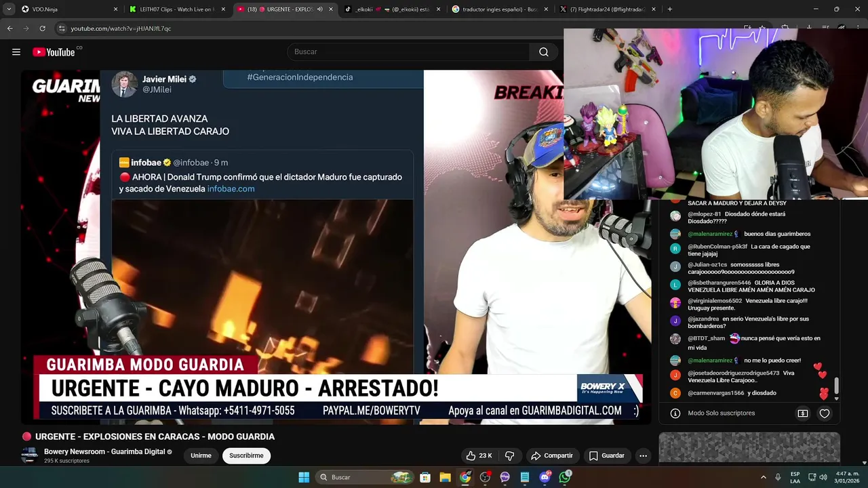Open a new browser tab
This screenshot has width=868, height=488.
(669, 9)
